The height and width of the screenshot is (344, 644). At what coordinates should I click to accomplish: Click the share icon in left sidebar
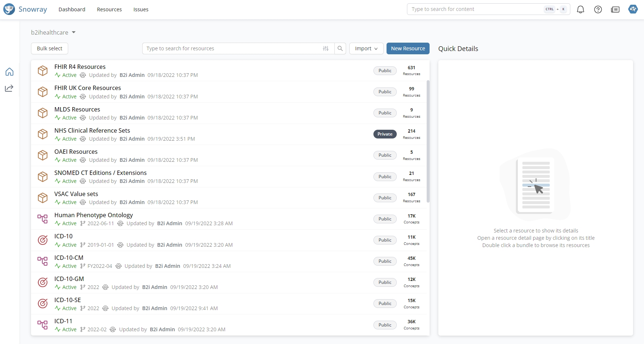tap(9, 88)
